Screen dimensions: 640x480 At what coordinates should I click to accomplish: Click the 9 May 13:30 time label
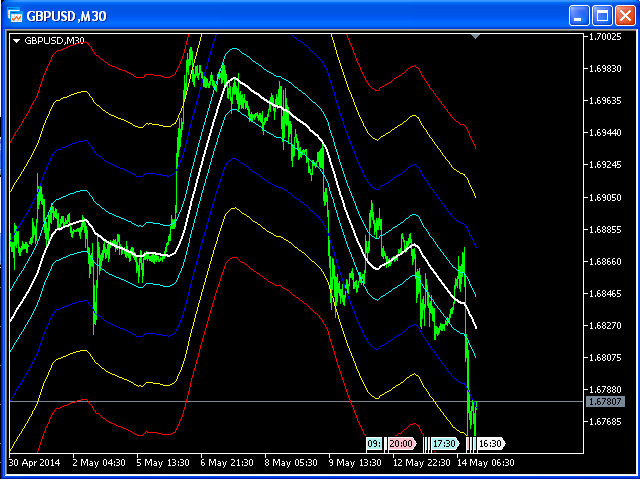[355, 463]
